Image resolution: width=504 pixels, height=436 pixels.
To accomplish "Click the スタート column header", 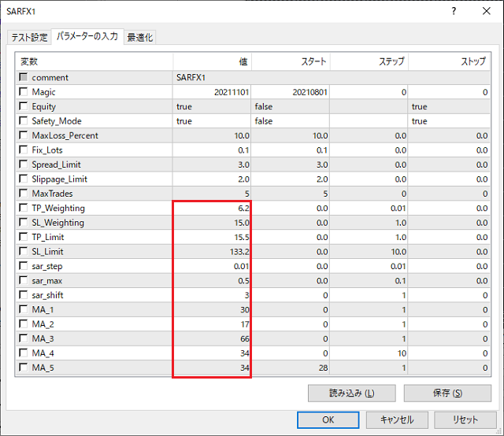I will click(x=291, y=61).
